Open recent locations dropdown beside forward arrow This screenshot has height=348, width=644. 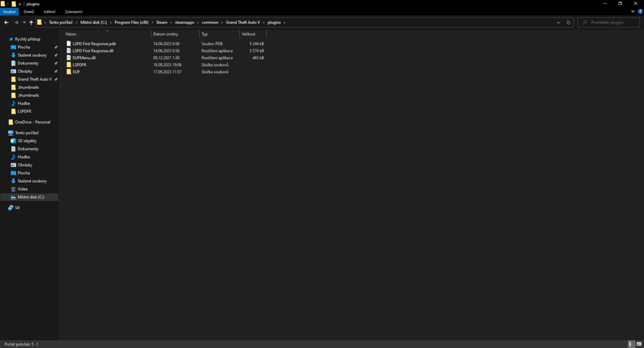pyautogui.click(x=24, y=23)
